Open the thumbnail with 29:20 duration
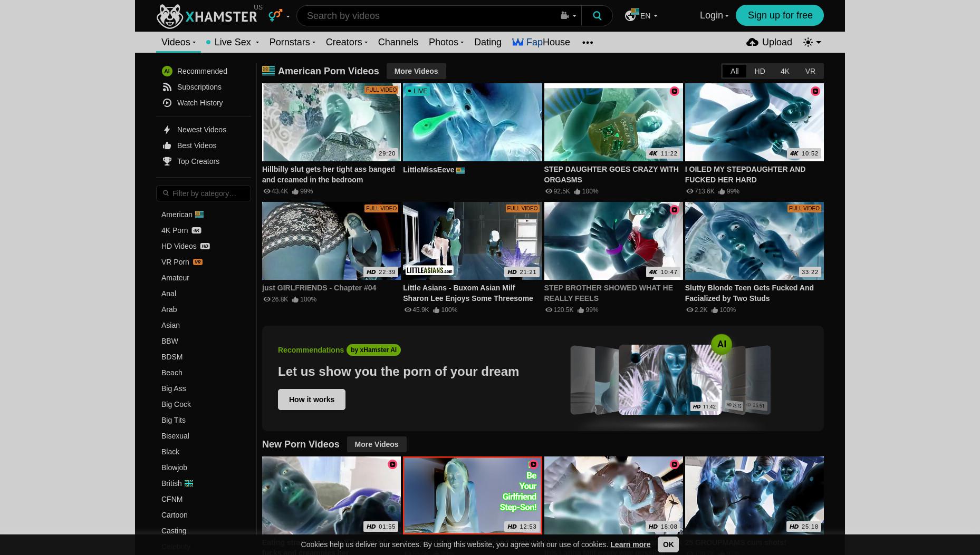 (x=331, y=122)
